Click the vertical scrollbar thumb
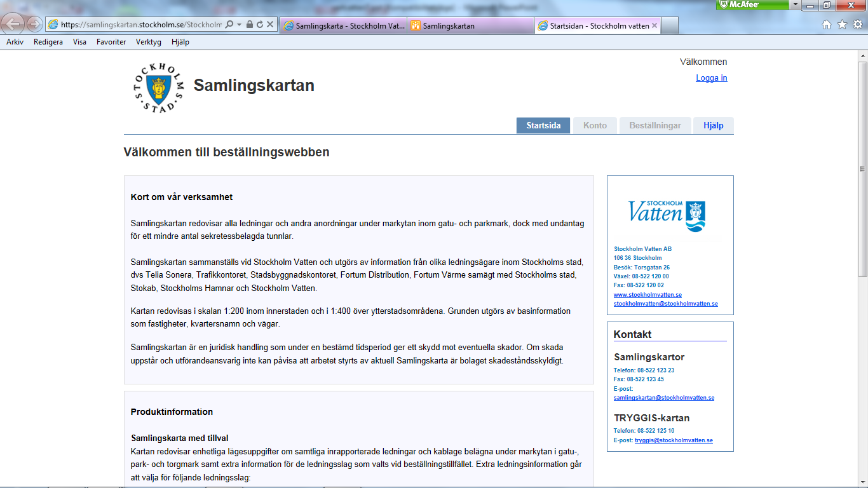The height and width of the screenshot is (488, 868). [x=862, y=168]
